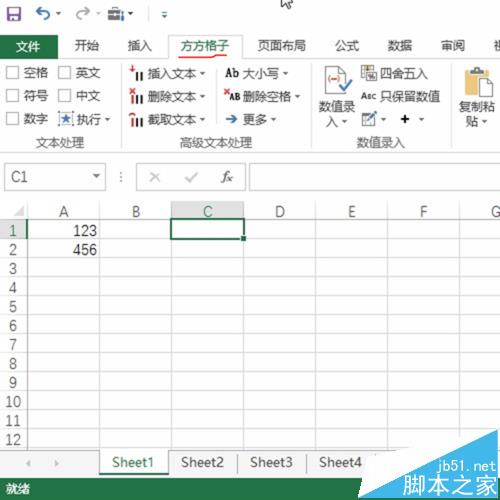Tick the 符号 checkbox
Image resolution: width=500 pixels, height=500 pixels.
pos(12,96)
